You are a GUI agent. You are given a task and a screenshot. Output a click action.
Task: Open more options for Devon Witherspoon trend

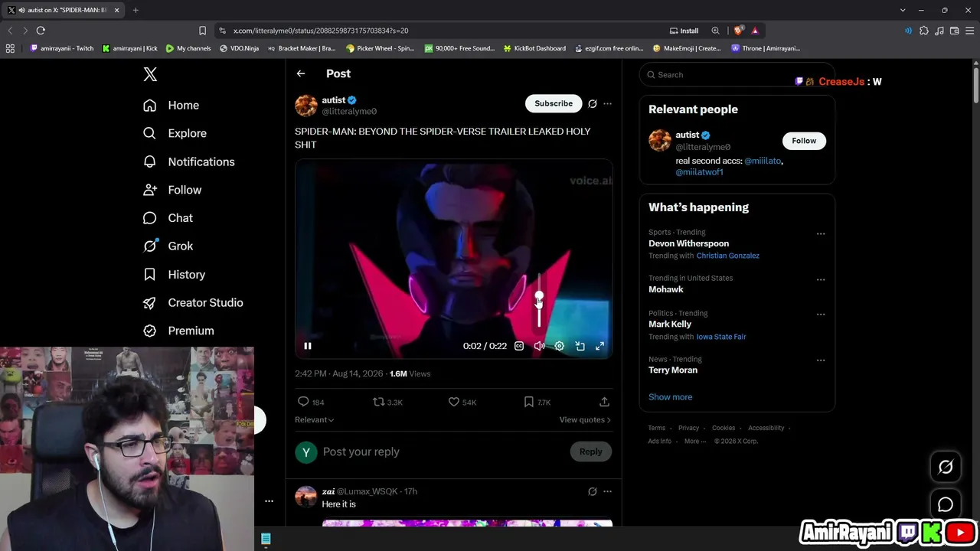(x=821, y=233)
